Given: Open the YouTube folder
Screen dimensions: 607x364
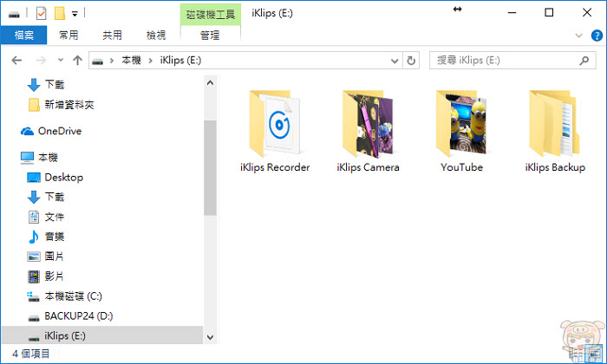Looking at the screenshot, I should [461, 132].
